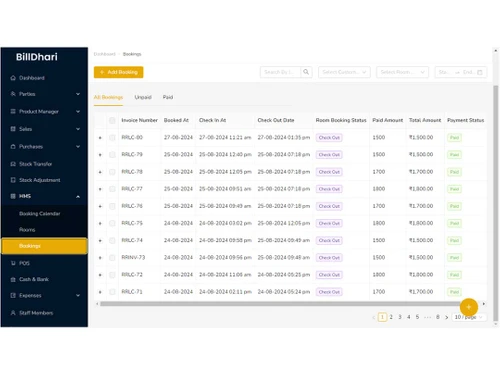Click the Expenses icon in sidebar

pos(13,295)
